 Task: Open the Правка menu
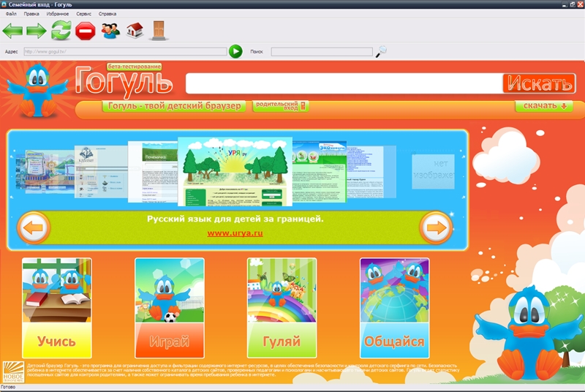click(31, 14)
